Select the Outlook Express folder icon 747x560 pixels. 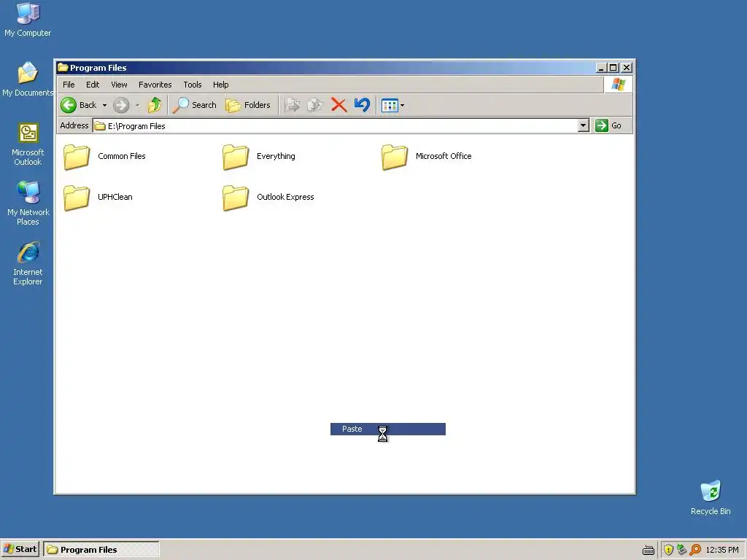[x=236, y=198]
